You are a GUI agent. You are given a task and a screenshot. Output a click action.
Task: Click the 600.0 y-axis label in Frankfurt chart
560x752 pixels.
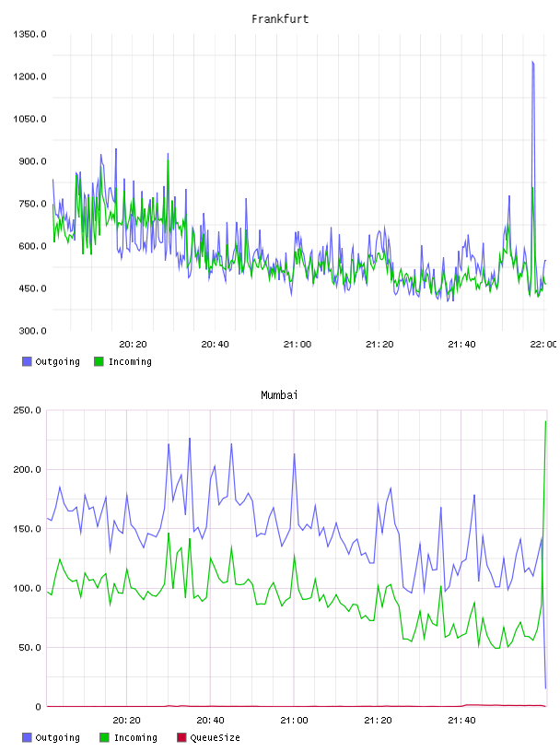[32, 246]
